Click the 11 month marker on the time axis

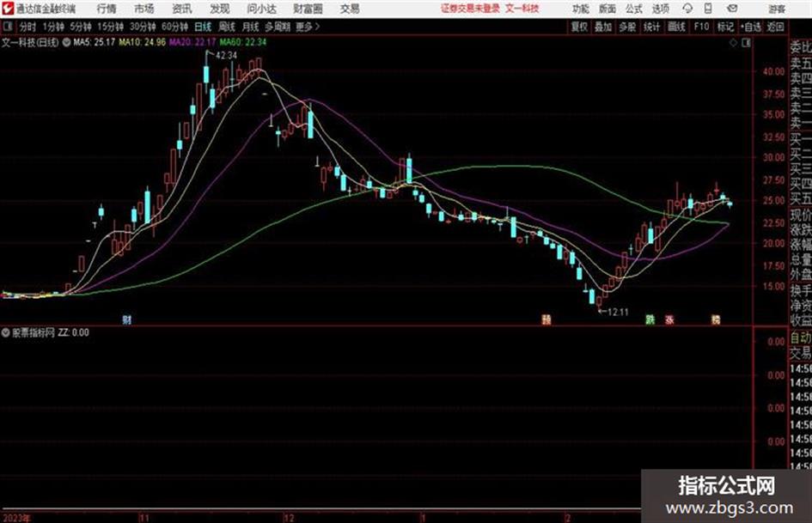click(x=144, y=518)
